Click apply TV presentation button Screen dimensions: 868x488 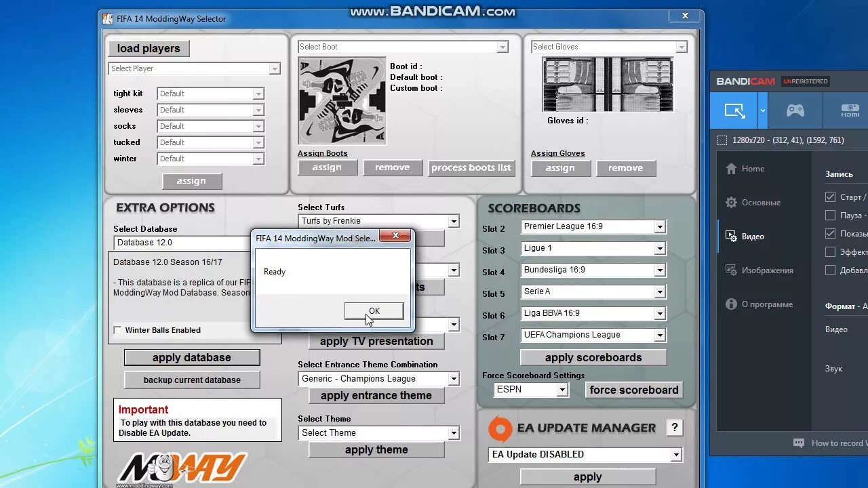tap(376, 342)
